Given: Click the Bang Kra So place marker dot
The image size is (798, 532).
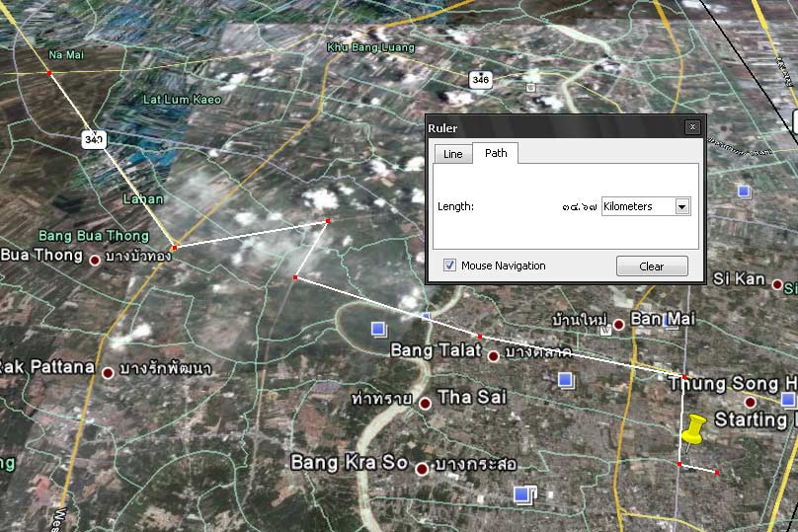Looking at the screenshot, I should pyautogui.click(x=422, y=468).
